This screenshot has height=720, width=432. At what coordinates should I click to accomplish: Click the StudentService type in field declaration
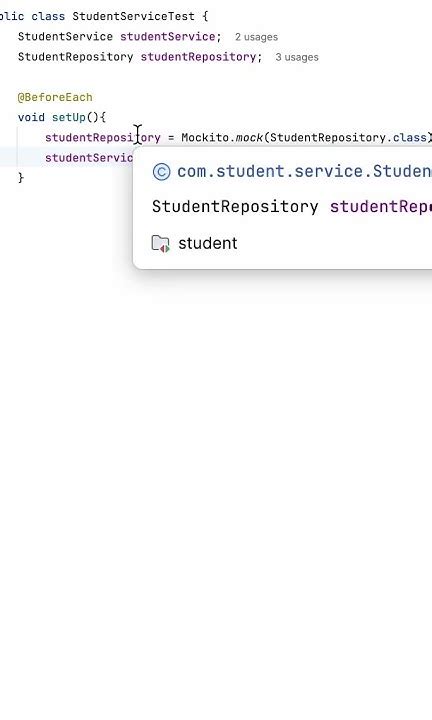pos(65,37)
